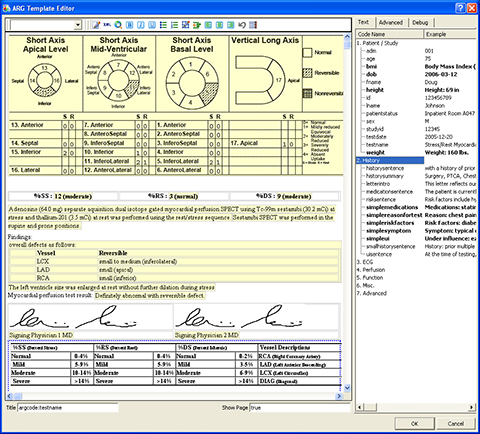Select the simplereasonfortest code entry
480x434 pixels.
pyautogui.click(x=394, y=215)
